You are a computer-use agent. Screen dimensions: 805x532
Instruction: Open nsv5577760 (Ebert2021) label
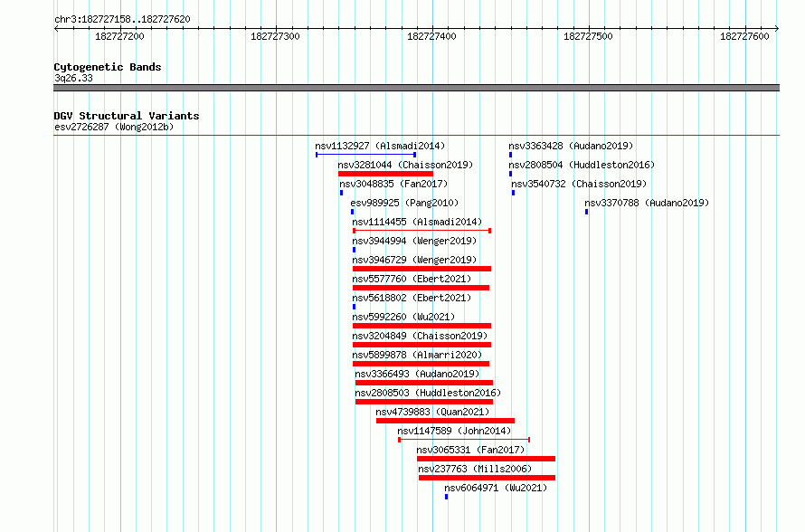click(412, 279)
